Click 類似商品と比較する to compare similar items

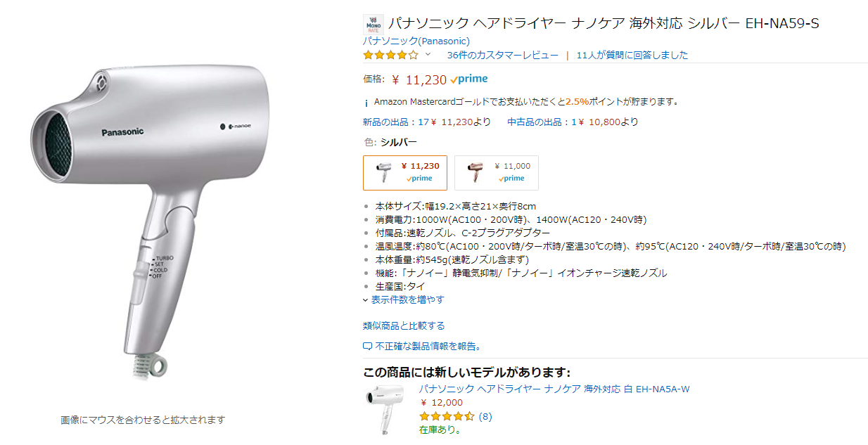coord(404,325)
